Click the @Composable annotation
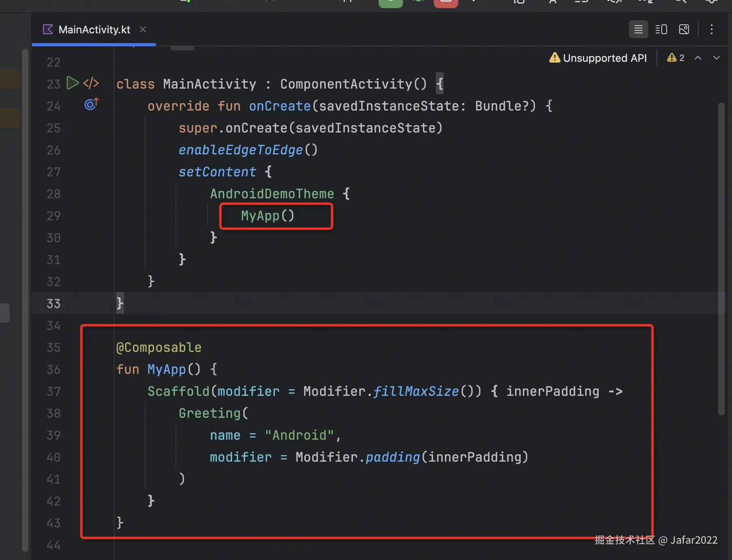This screenshot has height=560, width=732. click(x=159, y=347)
